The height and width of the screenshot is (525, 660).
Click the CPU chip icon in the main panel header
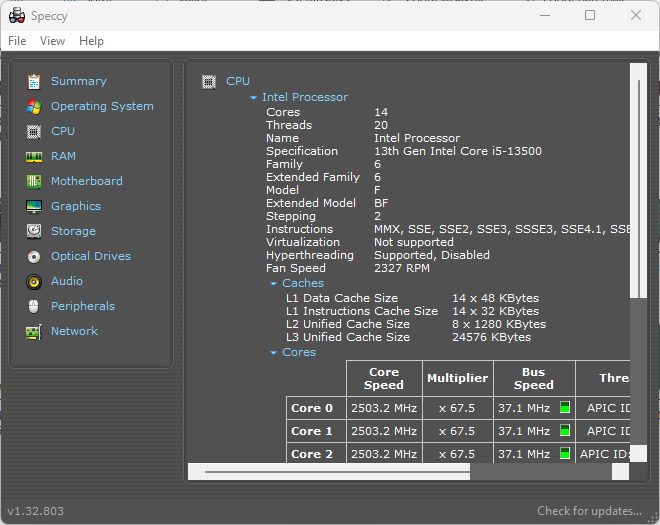pyautogui.click(x=209, y=82)
